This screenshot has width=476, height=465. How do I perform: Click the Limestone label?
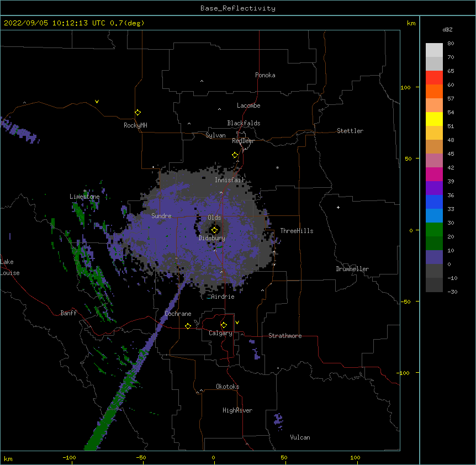[x=84, y=197]
